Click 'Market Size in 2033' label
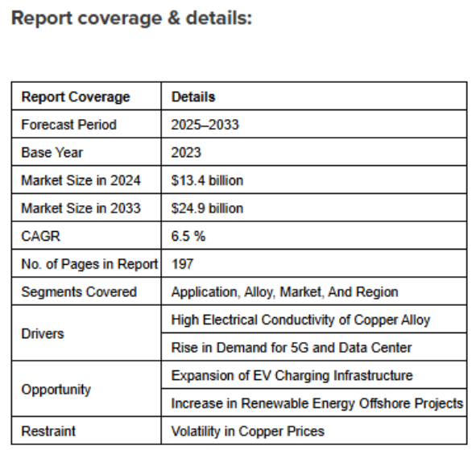476x450 pixels. [81, 208]
